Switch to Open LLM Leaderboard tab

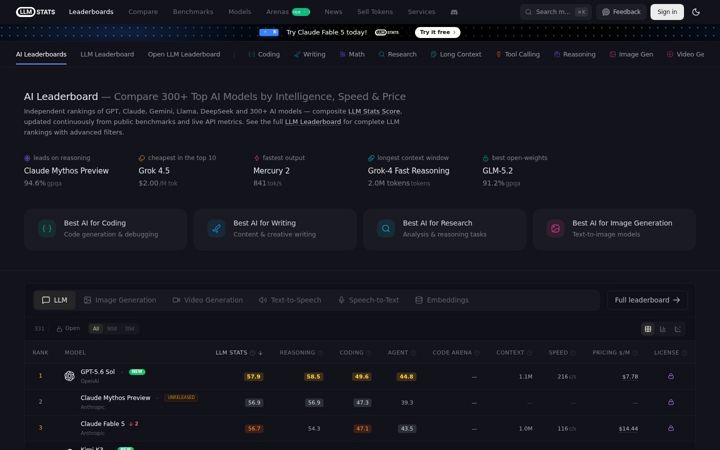[184, 54]
